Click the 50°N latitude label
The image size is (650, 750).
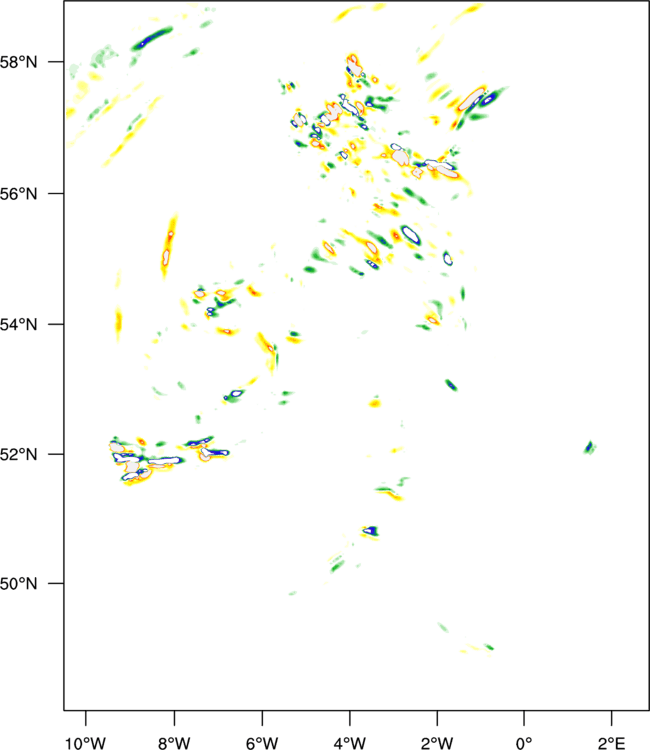pos(18,584)
